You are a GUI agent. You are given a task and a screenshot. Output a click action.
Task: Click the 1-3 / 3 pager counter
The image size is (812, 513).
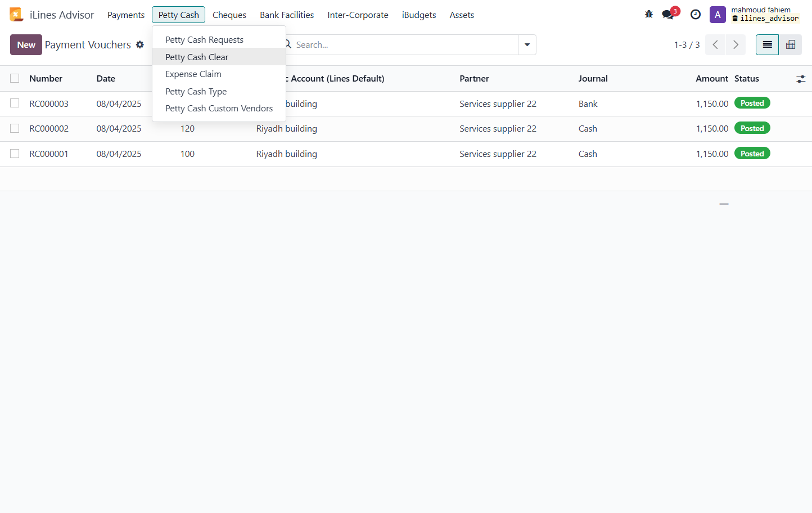click(687, 45)
